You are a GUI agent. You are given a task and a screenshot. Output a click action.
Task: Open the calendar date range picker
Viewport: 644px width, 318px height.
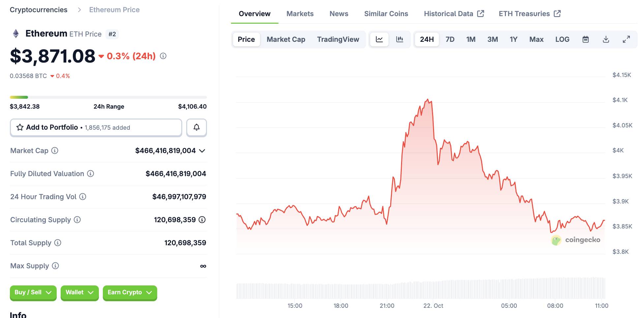coord(585,40)
